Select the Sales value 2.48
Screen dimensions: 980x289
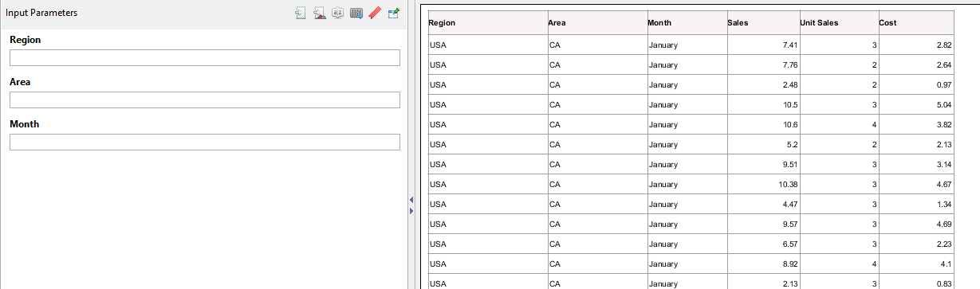pyautogui.click(x=791, y=84)
